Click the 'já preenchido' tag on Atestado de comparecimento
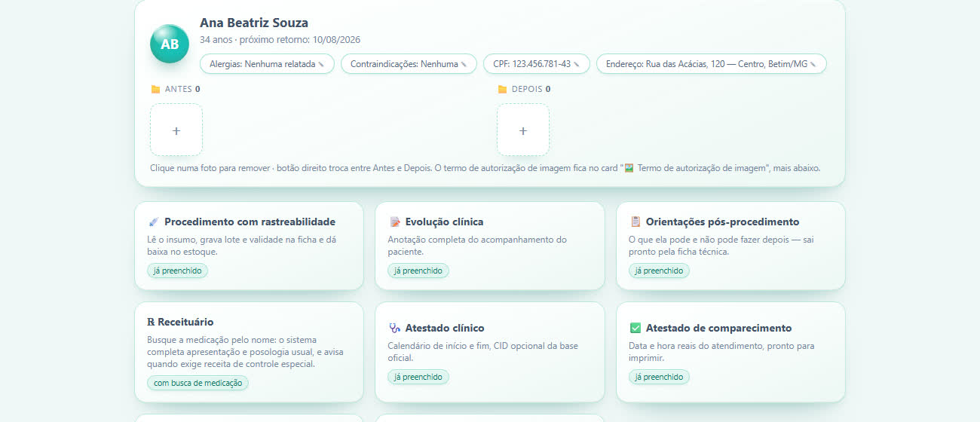The image size is (980, 422). (x=659, y=377)
